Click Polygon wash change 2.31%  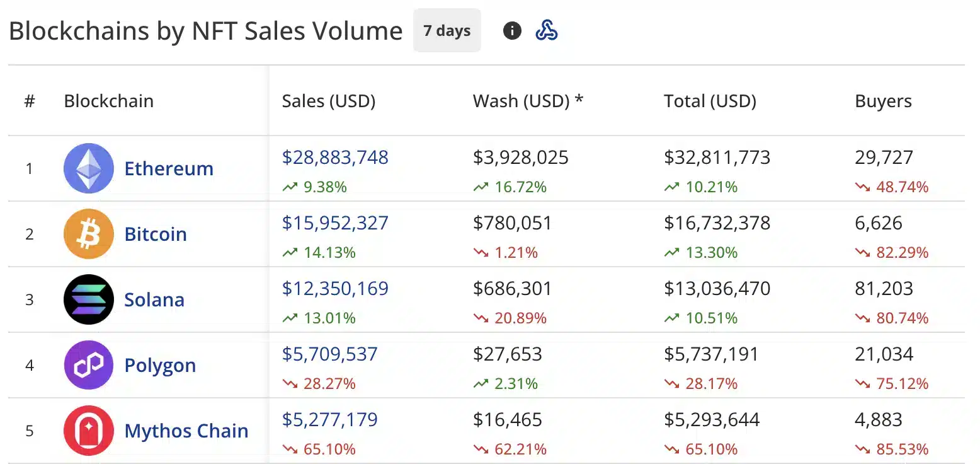[505, 384]
